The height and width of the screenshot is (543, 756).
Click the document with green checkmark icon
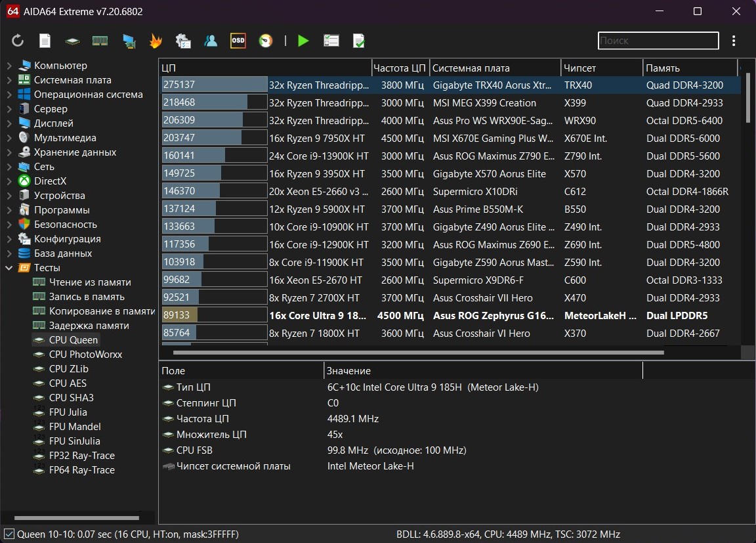(x=359, y=41)
